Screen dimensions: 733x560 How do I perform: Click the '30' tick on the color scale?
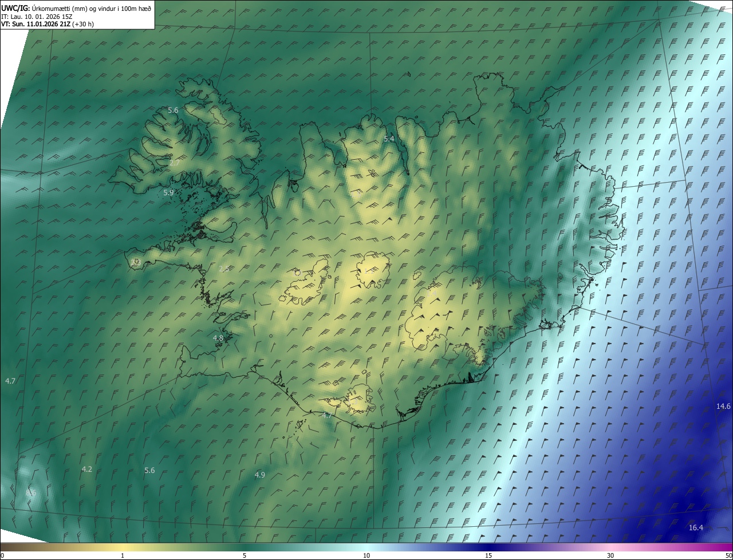610,555
